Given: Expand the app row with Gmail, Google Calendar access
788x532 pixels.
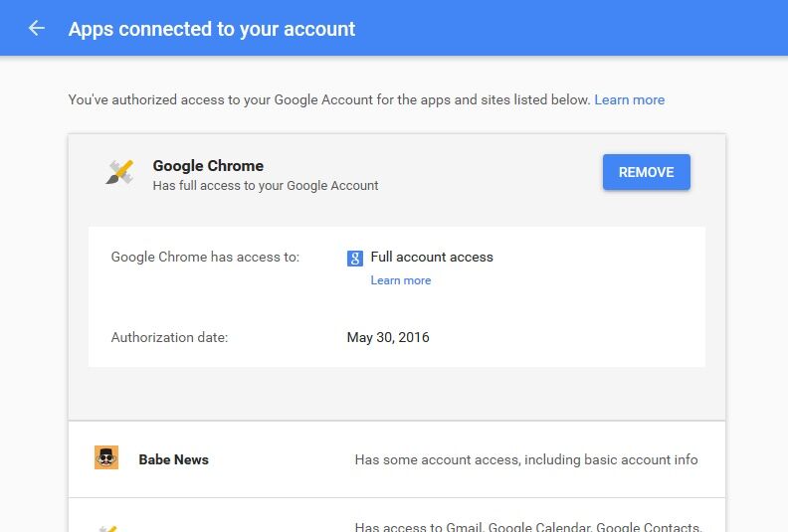Looking at the screenshot, I should pyautogui.click(x=397, y=516).
